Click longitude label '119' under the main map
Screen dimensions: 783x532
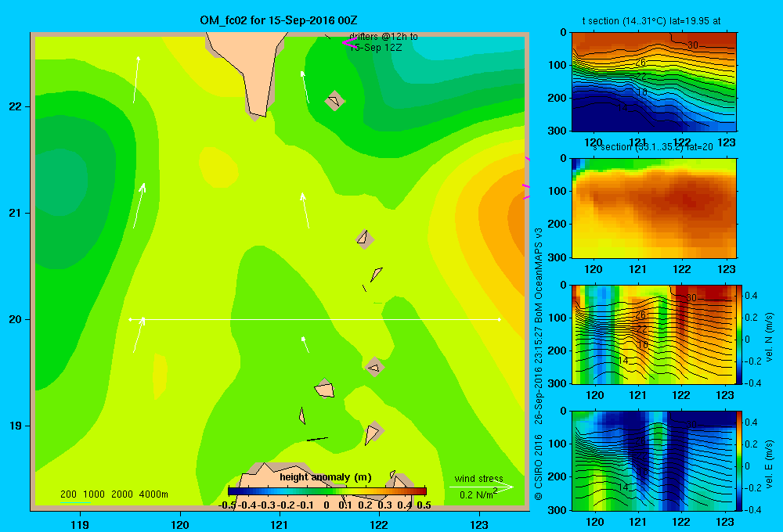tap(80, 524)
